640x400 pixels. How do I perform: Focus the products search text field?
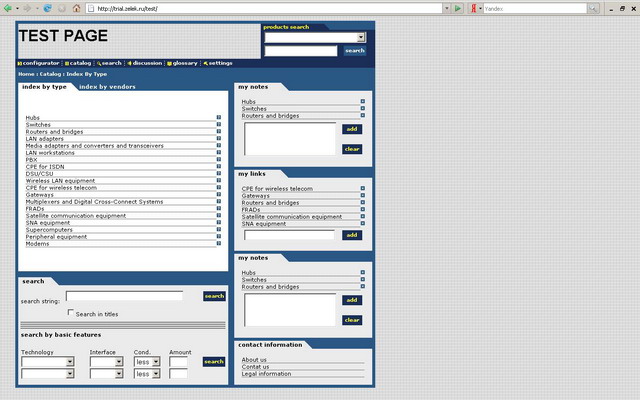(301, 51)
